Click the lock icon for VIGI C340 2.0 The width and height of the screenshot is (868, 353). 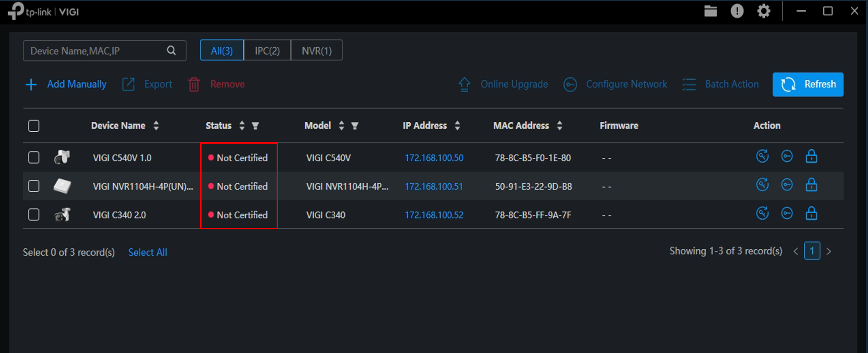click(811, 213)
